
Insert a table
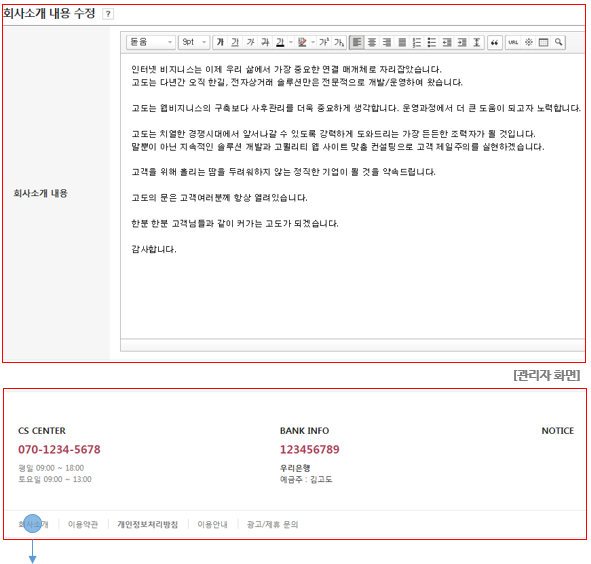pyautogui.click(x=544, y=42)
